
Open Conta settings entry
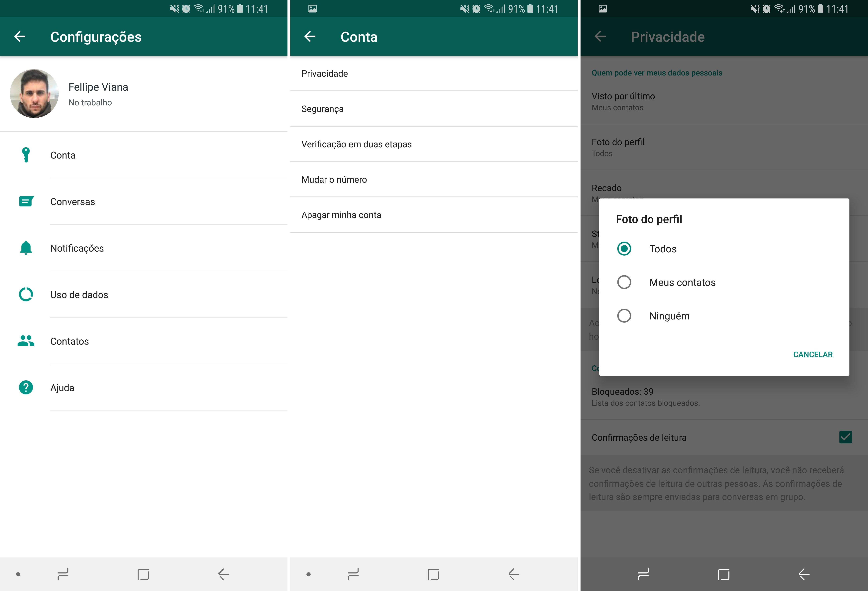144,155
